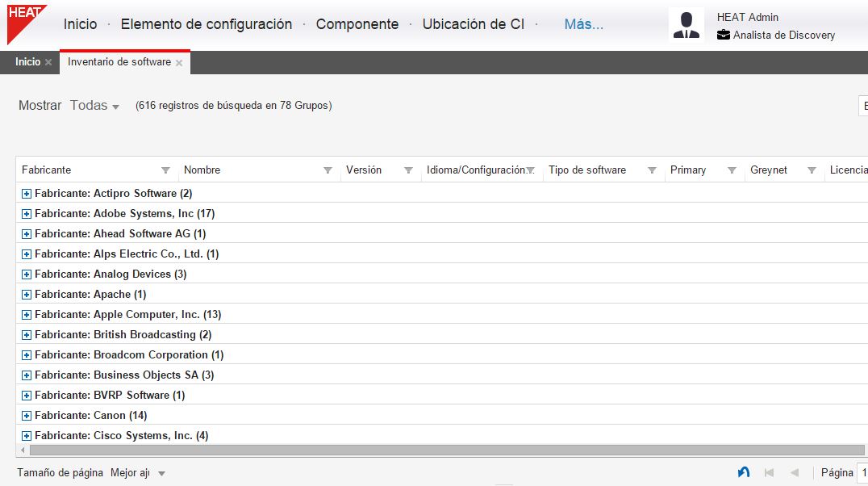Expand the Adobe Systems, Inc group
The image size is (868, 486).
click(26, 214)
